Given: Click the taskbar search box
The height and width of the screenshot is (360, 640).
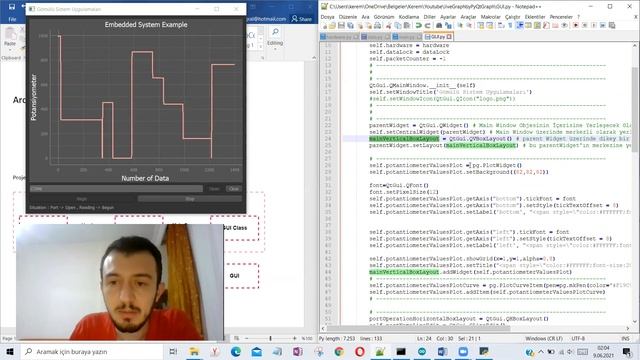Looking at the screenshot, I should point(91,351).
